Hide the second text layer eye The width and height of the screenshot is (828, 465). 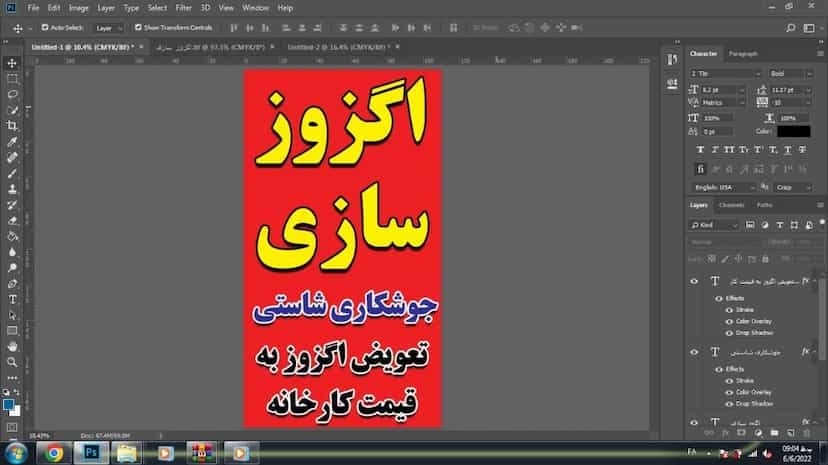[x=694, y=353]
